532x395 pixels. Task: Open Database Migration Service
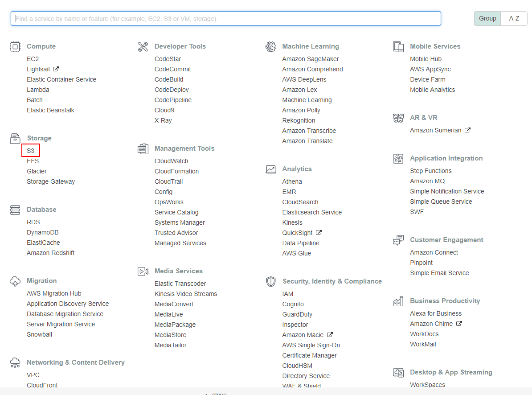65,314
